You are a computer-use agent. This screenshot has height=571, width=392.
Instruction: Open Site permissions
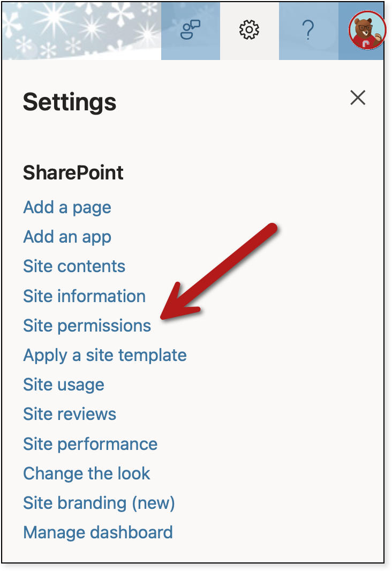tap(87, 325)
